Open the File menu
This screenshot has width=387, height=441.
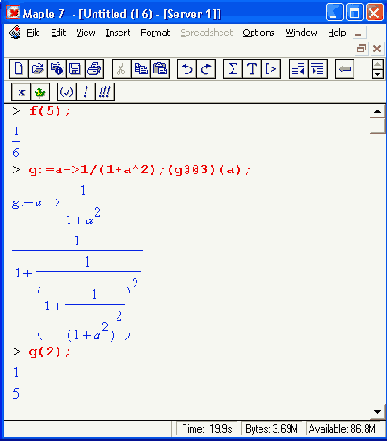[x=33, y=33]
